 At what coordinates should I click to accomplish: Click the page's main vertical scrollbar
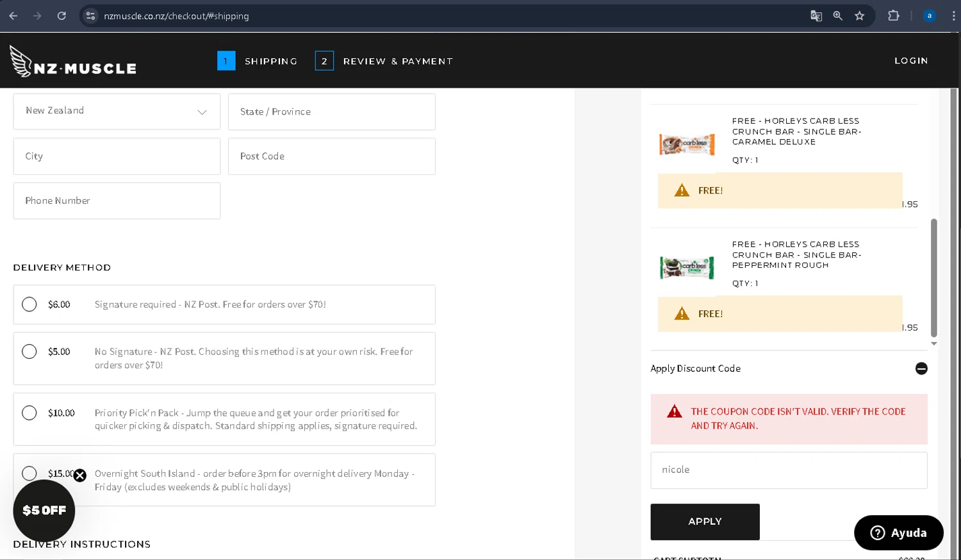[x=954, y=324]
